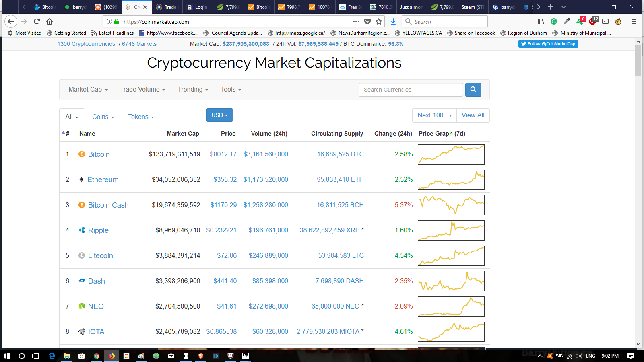The width and height of the screenshot is (644, 362).
Task: Open page actions three-dot menu
Action: [356, 22]
